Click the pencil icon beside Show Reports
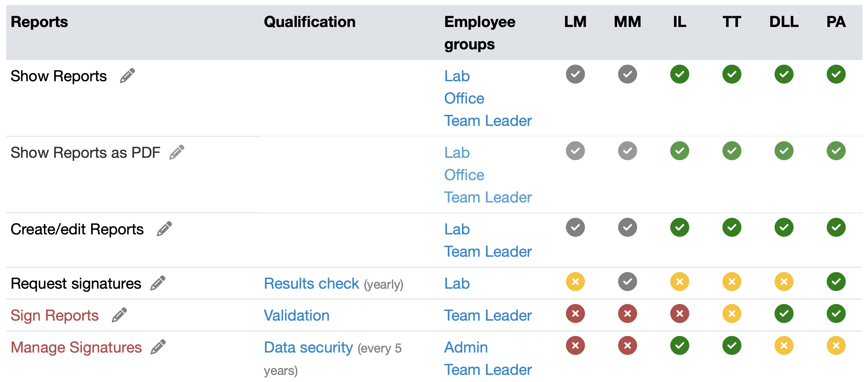Viewport: 868px width, 382px height. coord(127,75)
